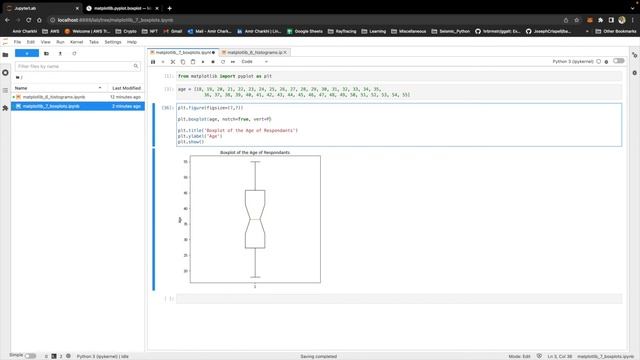Image resolution: width=640 pixels, height=360 pixels.
Task: Create a new folder in file browser
Action: coord(47,53)
